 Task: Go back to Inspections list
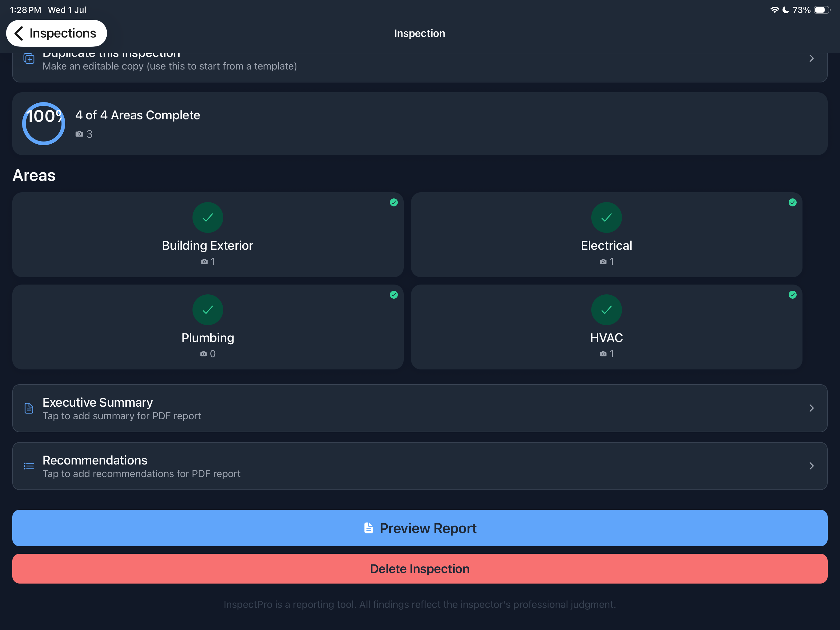point(56,33)
